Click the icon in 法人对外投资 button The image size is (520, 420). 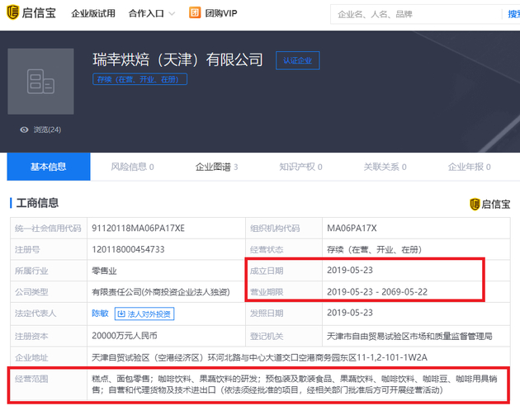(121, 314)
